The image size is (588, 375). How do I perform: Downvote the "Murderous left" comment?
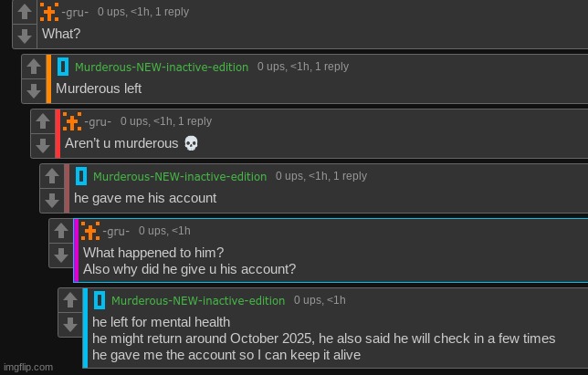tap(34, 90)
